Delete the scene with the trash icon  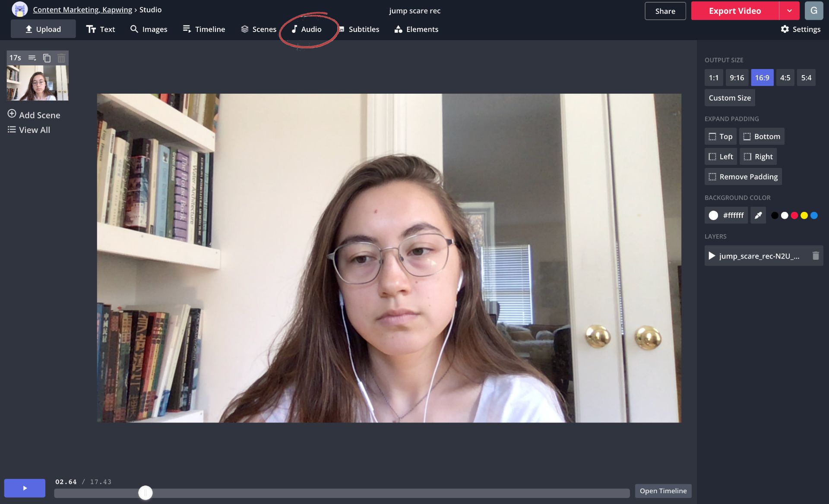(61, 58)
